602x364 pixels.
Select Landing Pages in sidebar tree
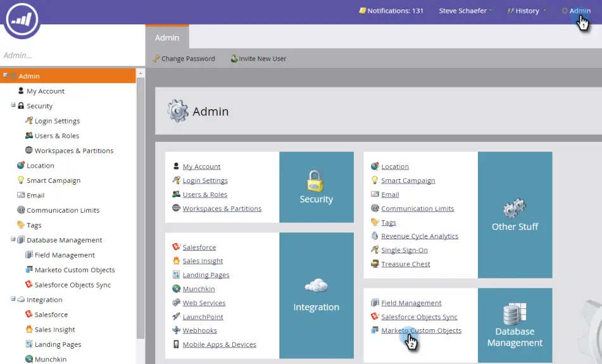click(x=58, y=344)
